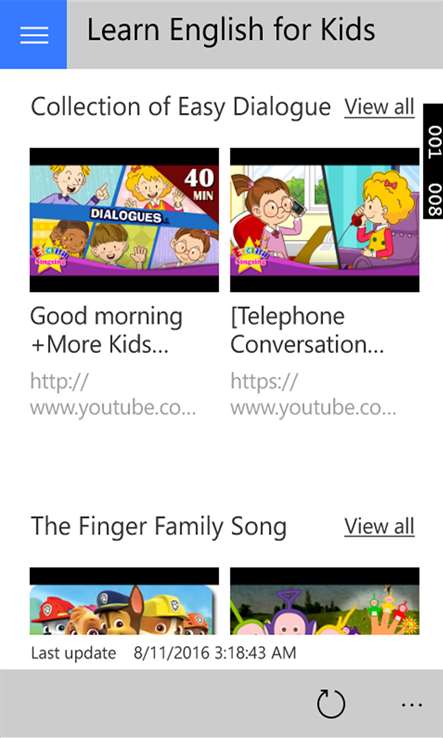Click the Collection of Easy Dialogue heading

click(x=181, y=107)
